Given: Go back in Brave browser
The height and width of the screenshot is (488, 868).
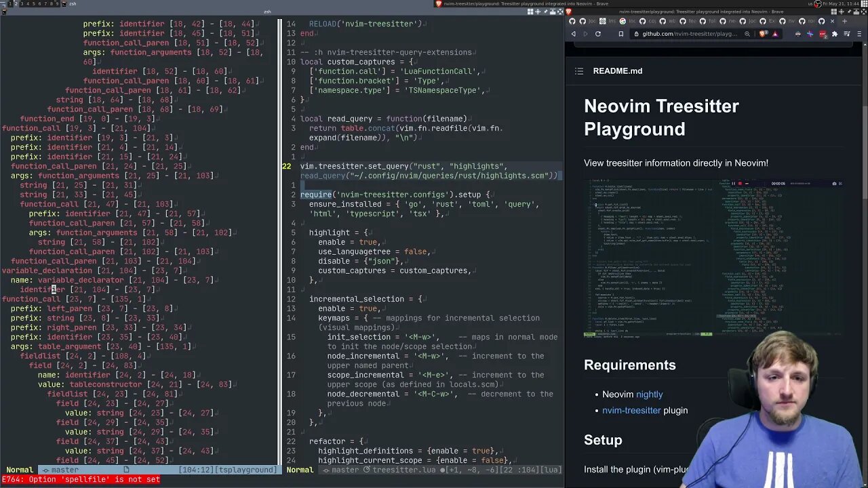Looking at the screenshot, I should pos(573,34).
